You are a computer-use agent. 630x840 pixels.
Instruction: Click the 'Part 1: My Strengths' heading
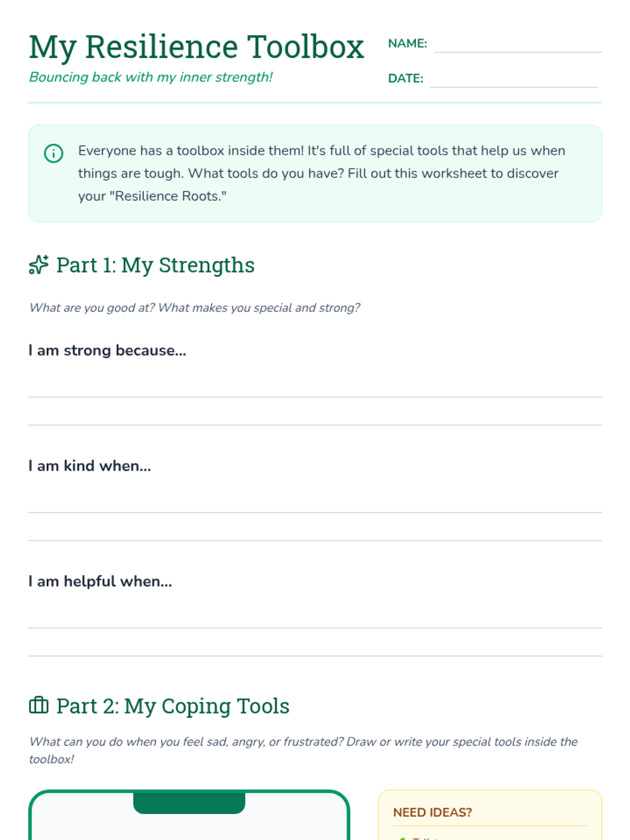pyautogui.click(x=155, y=265)
